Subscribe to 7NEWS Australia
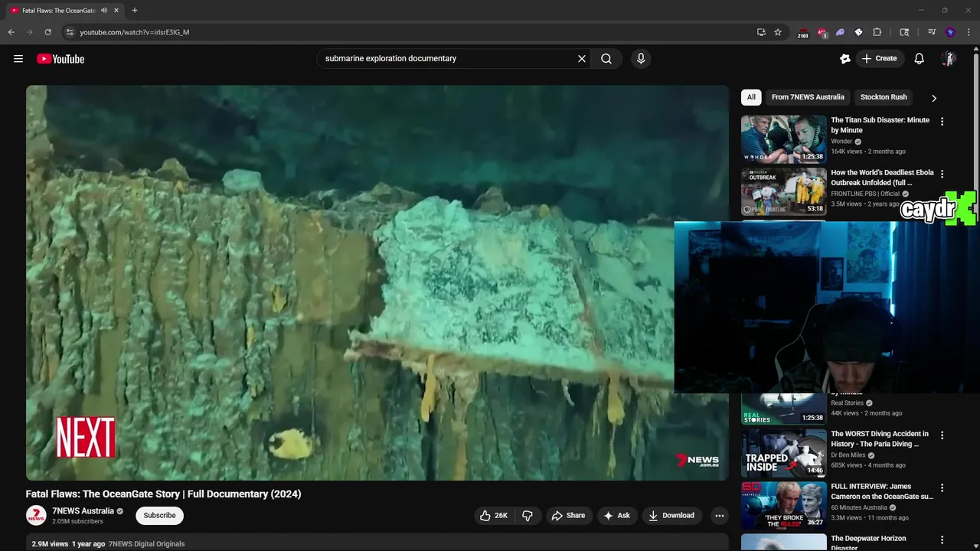Screen dimensions: 980x551 click(x=159, y=515)
